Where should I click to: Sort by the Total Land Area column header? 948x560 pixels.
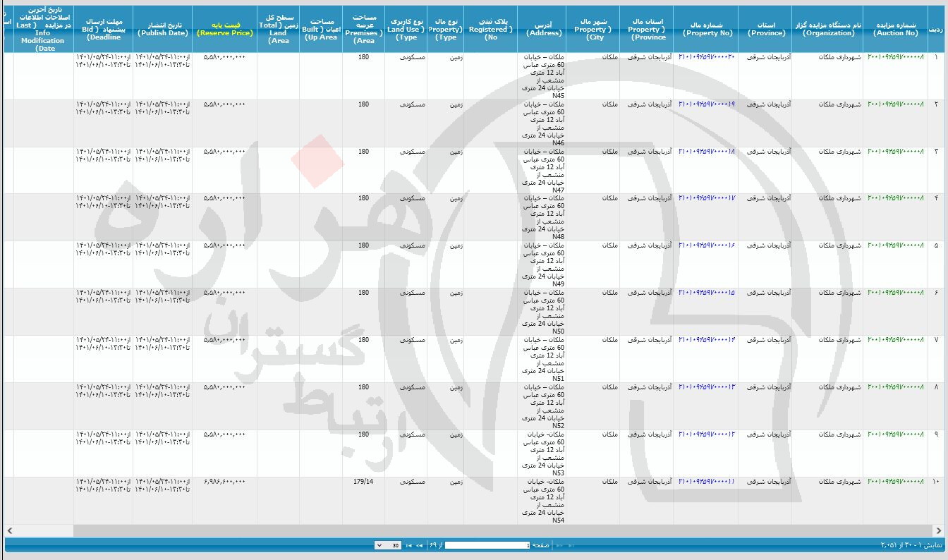[278, 29]
